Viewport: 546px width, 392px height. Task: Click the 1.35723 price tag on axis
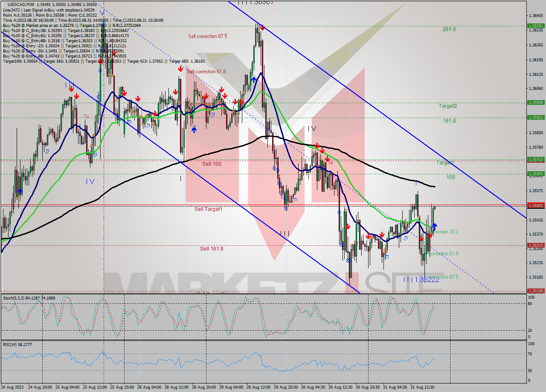(536, 159)
